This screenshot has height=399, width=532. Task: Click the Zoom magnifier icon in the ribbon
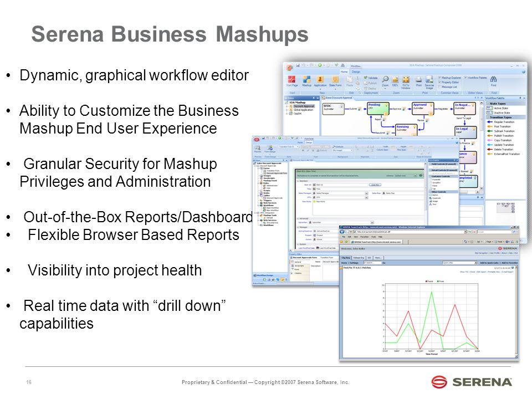tap(385, 79)
